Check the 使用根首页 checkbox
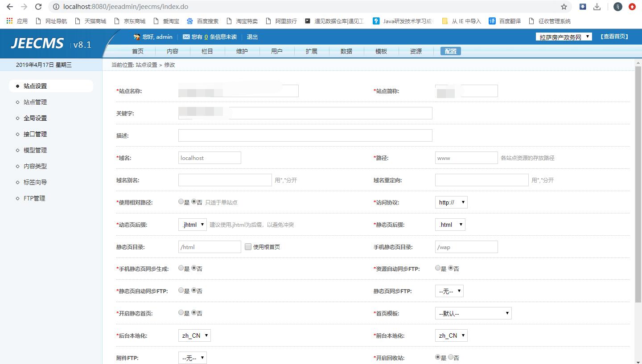The height and width of the screenshot is (364, 642). pos(248,247)
